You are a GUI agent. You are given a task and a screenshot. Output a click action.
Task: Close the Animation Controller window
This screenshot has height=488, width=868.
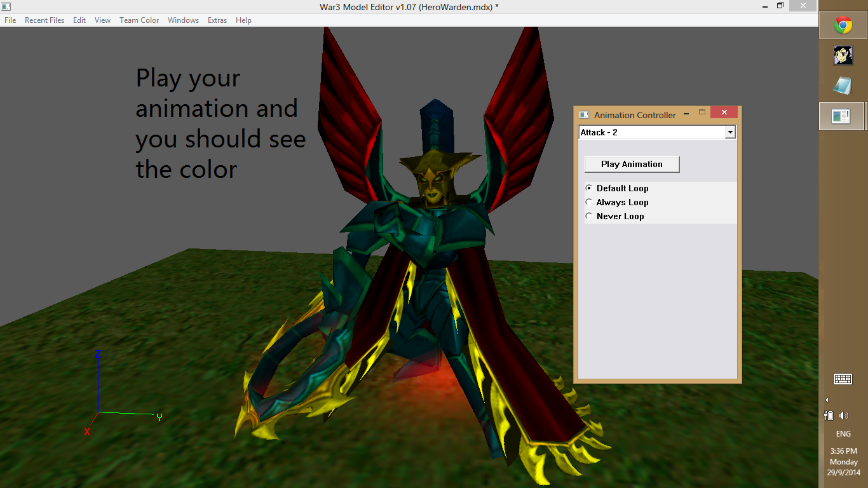point(724,112)
